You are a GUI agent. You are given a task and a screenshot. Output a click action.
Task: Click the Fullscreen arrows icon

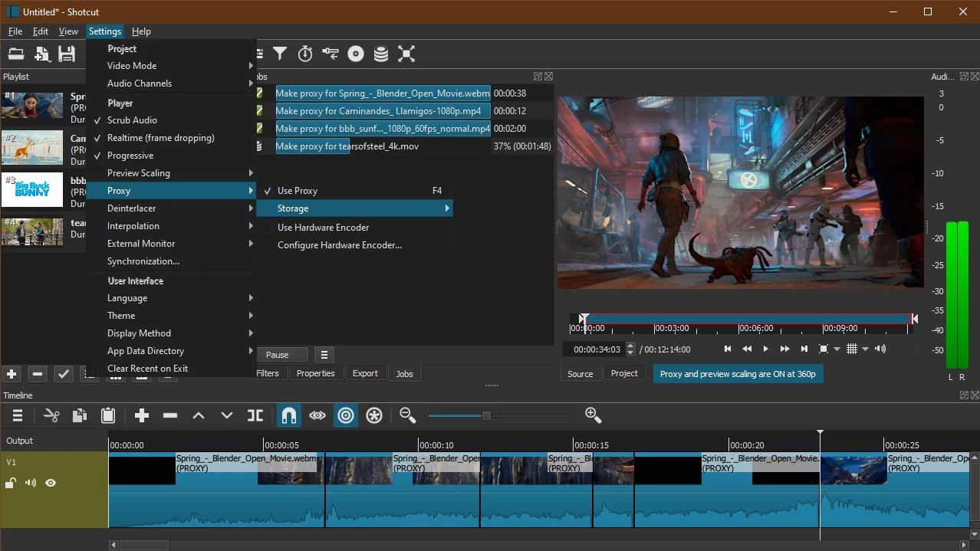click(406, 54)
